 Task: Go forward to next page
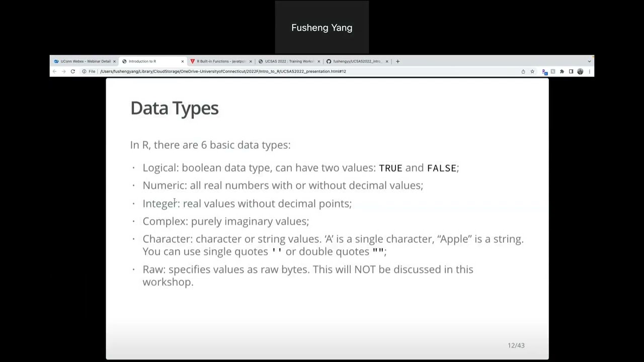[x=64, y=71]
